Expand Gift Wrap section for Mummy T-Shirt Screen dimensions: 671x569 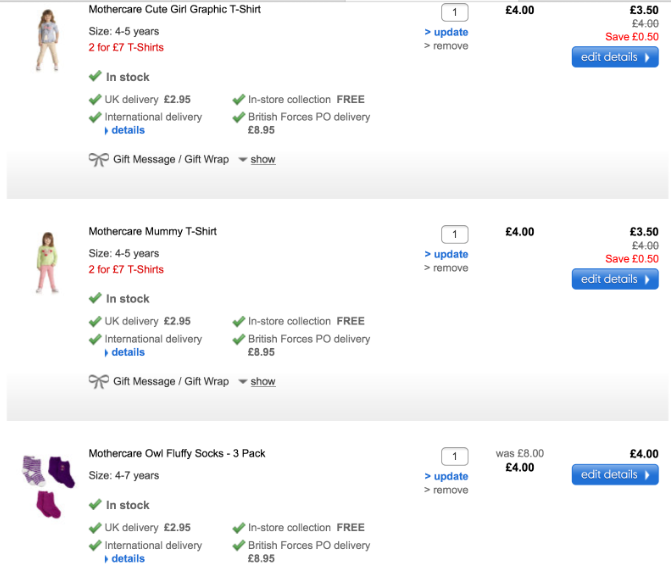(262, 382)
